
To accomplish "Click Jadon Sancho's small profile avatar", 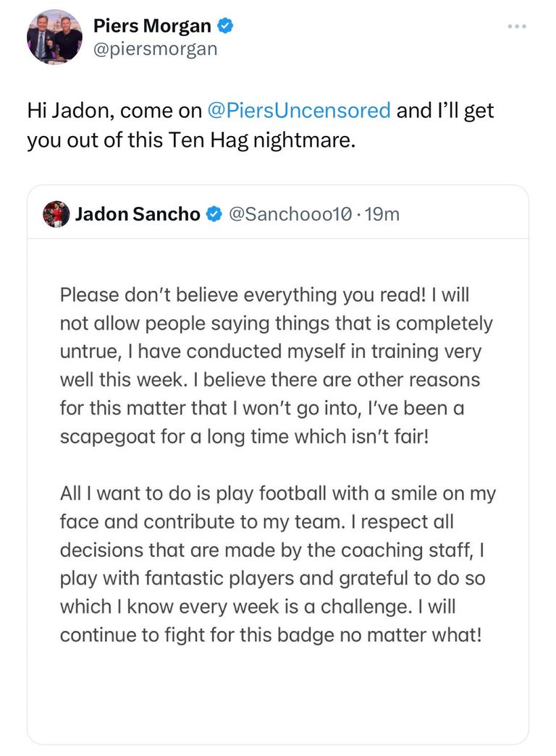I will click(56, 214).
